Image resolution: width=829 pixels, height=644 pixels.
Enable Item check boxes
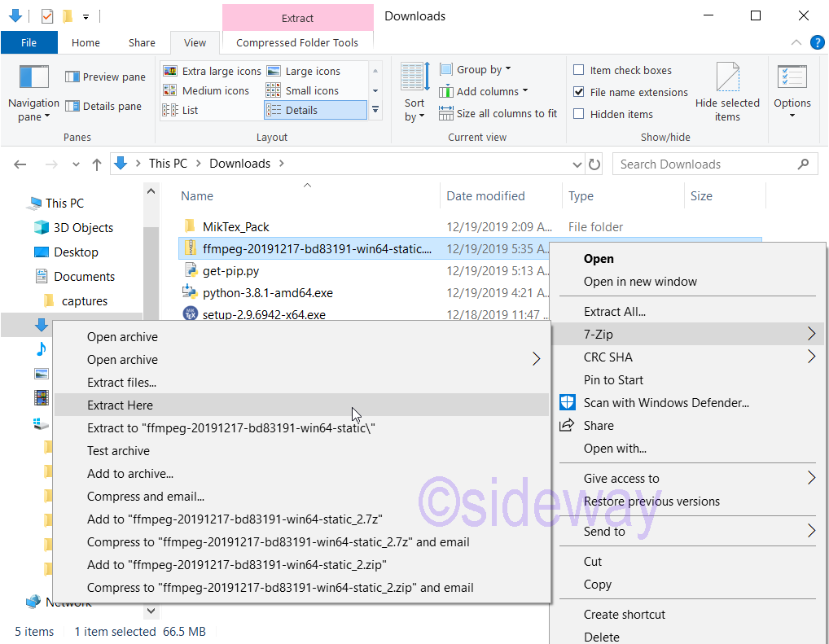pyautogui.click(x=579, y=70)
